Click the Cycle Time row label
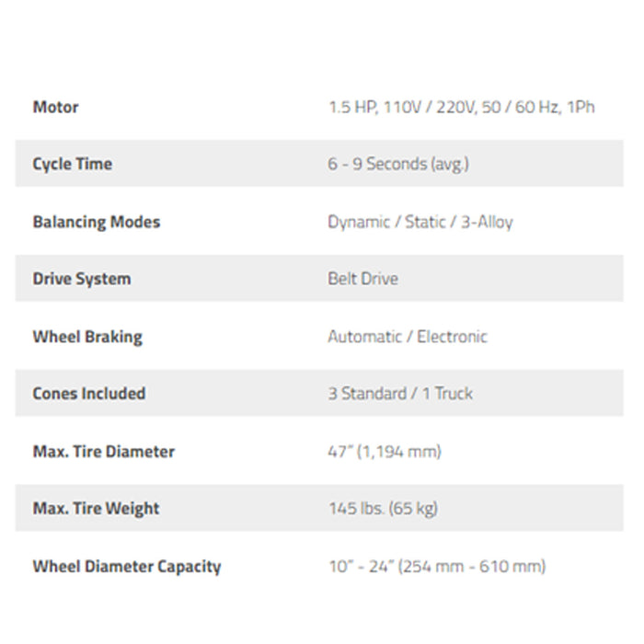644x644 pixels. [x=72, y=164]
